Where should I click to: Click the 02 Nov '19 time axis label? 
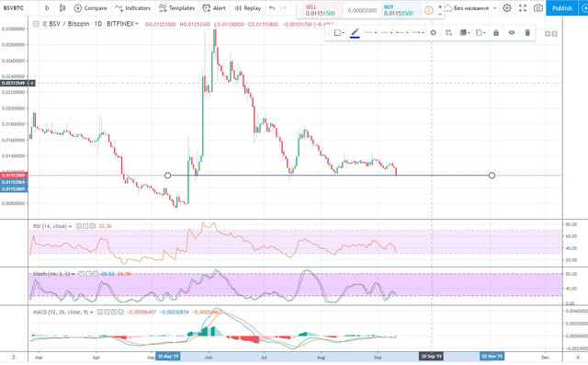[x=492, y=356]
